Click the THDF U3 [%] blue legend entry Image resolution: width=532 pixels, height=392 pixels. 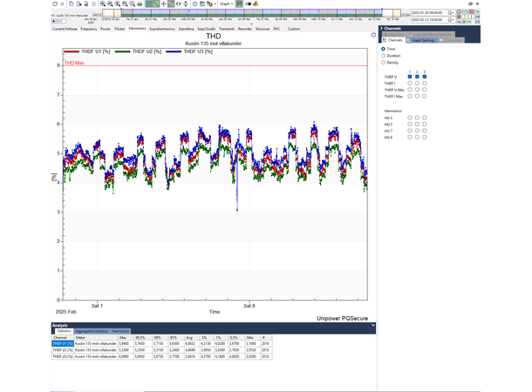click(189, 51)
